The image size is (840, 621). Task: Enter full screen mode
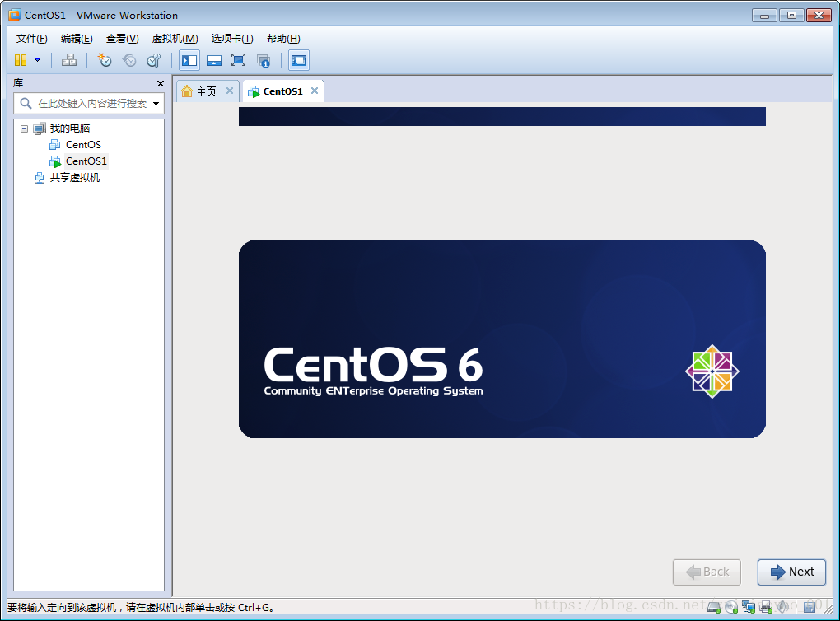(238, 60)
